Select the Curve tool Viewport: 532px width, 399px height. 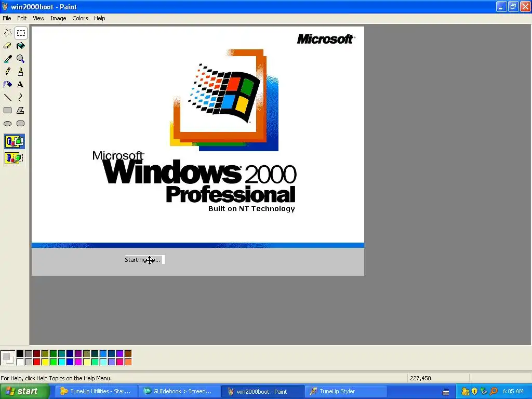tap(21, 97)
